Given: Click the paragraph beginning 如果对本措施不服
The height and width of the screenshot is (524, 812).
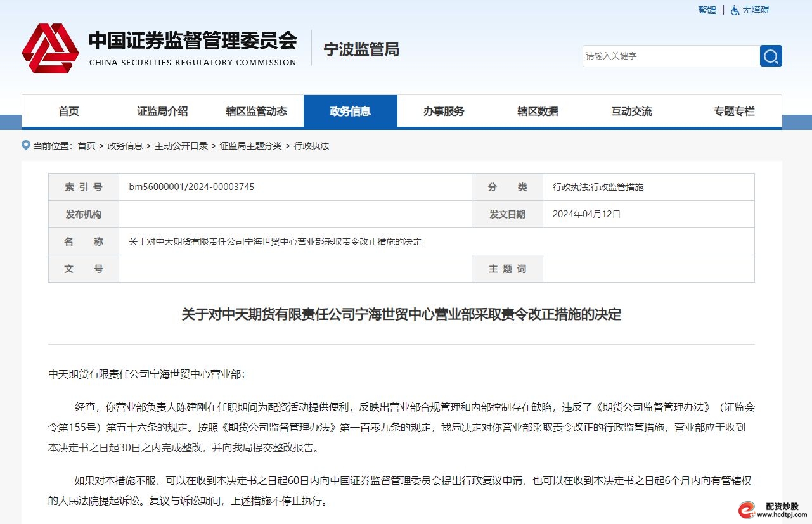Looking at the screenshot, I should click(x=401, y=490).
